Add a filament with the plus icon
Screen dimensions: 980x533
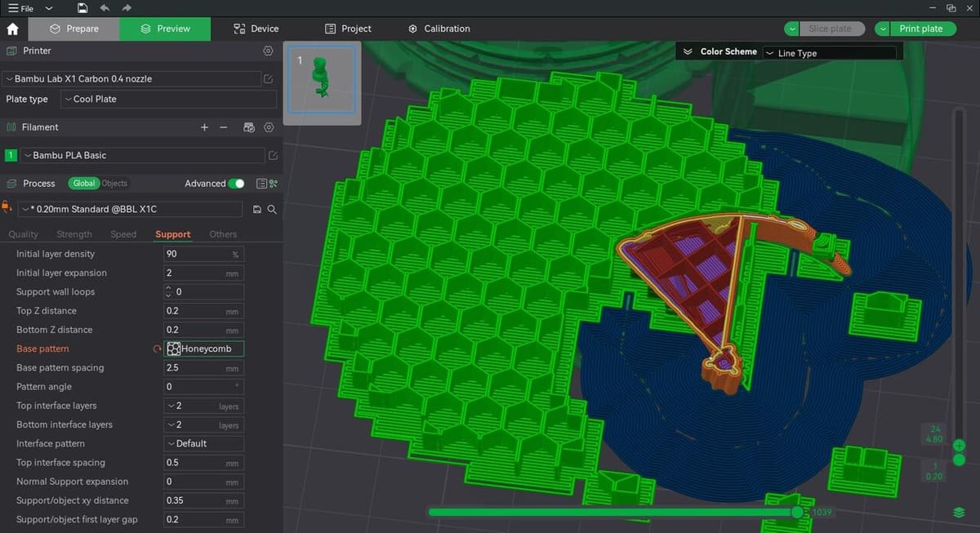204,127
